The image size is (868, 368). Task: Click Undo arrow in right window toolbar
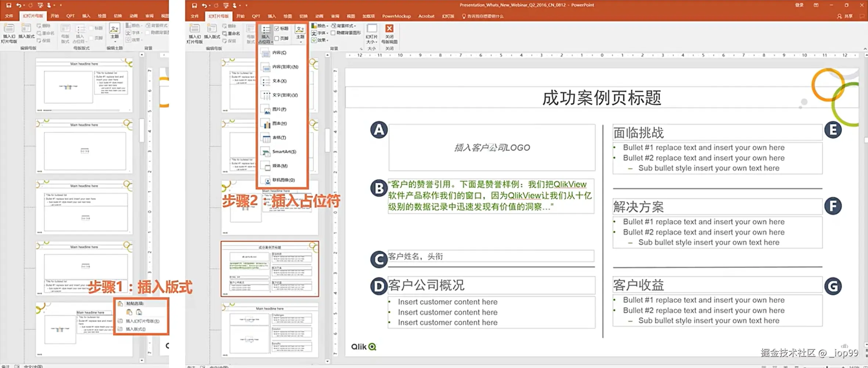pyautogui.click(x=204, y=5)
